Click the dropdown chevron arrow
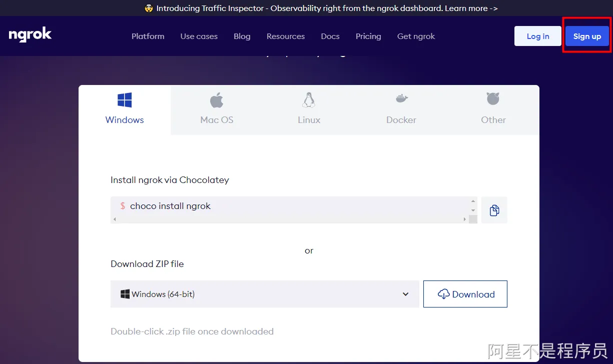This screenshot has width=613, height=364. [x=406, y=294]
